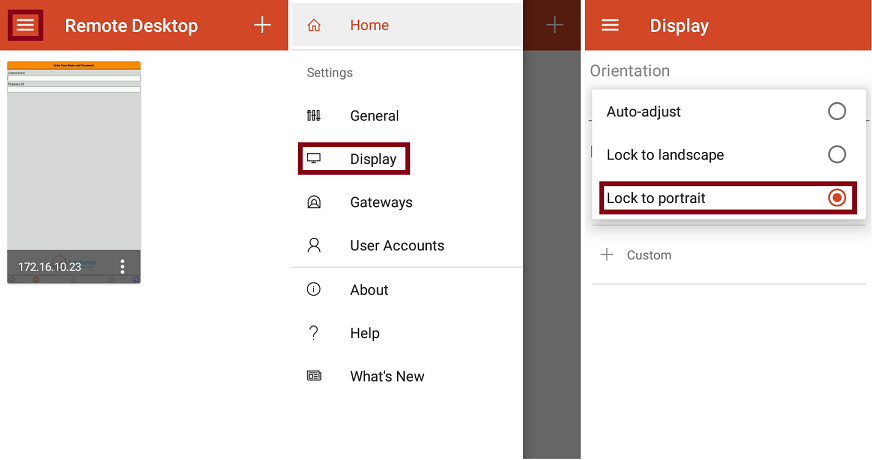This screenshot has height=460, width=872.
Task: Click the User Accounts menu label
Action: tap(397, 245)
